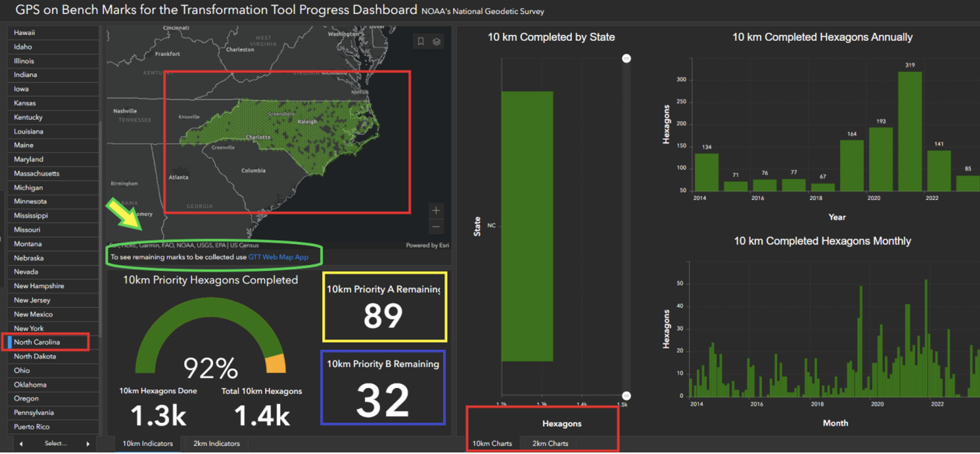Click the NC bar in state chart
The height and width of the screenshot is (454, 980).
pos(527,226)
